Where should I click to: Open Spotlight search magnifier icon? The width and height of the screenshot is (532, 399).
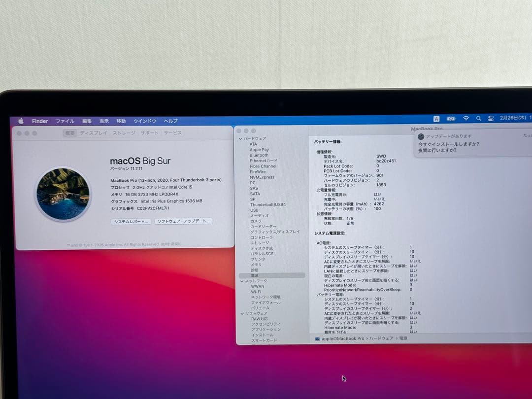coord(478,118)
